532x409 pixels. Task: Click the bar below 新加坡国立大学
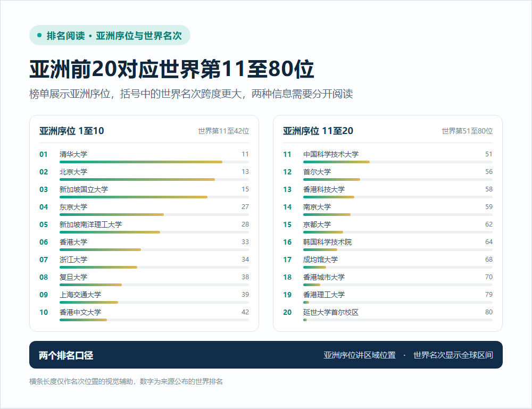pos(154,197)
